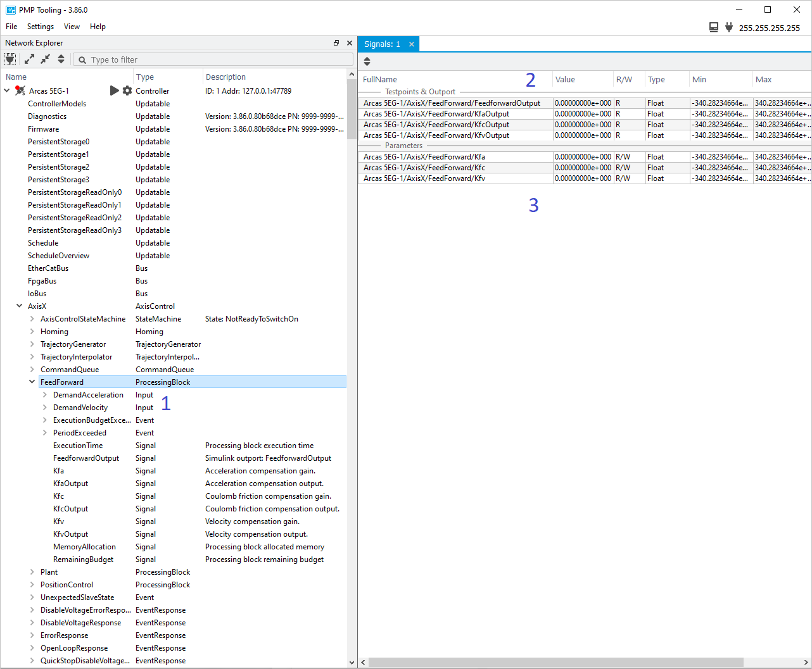This screenshot has height=669, width=812.
Task: Click the Network Explorer vertical scrollbar thumb
Action: click(x=352, y=109)
